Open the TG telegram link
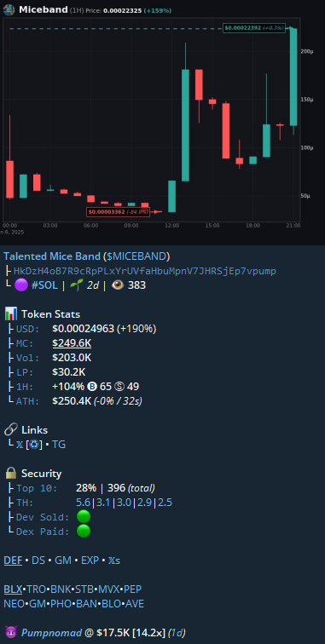The image size is (325, 644). point(59,445)
